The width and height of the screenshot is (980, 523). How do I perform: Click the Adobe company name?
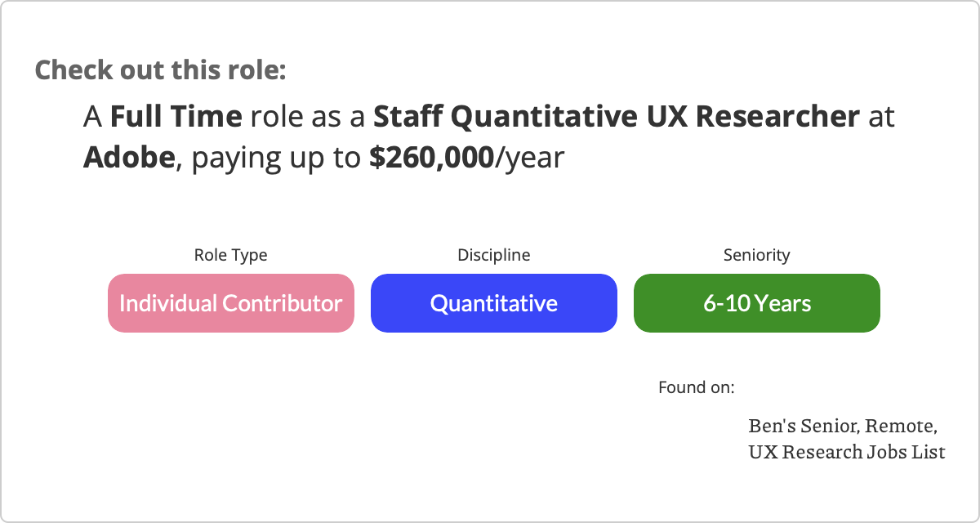(x=129, y=157)
